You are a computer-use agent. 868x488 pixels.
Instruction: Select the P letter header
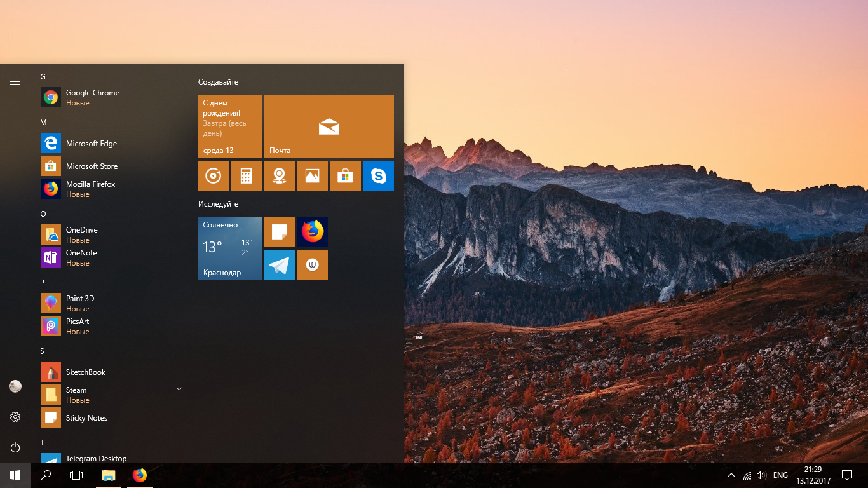(42, 283)
